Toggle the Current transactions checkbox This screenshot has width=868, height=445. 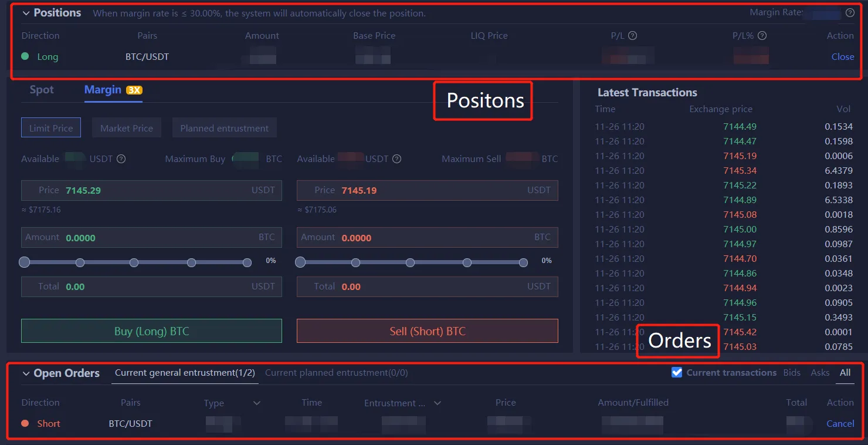pyautogui.click(x=677, y=372)
